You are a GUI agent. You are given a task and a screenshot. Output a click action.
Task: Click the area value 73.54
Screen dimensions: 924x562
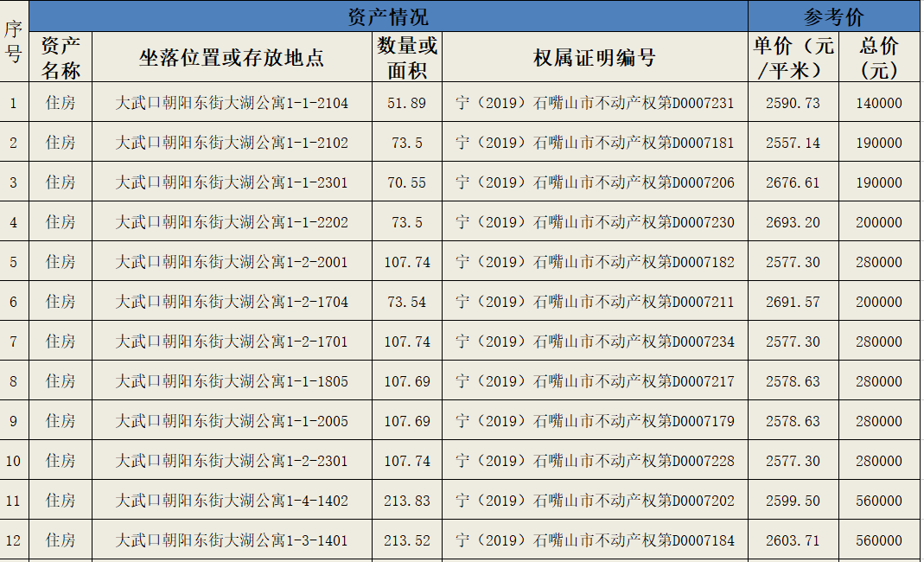click(x=406, y=302)
